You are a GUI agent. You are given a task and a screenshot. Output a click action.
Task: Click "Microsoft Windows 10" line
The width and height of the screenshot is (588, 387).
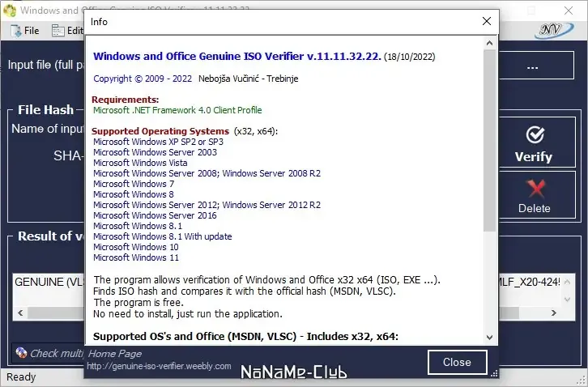coord(136,247)
